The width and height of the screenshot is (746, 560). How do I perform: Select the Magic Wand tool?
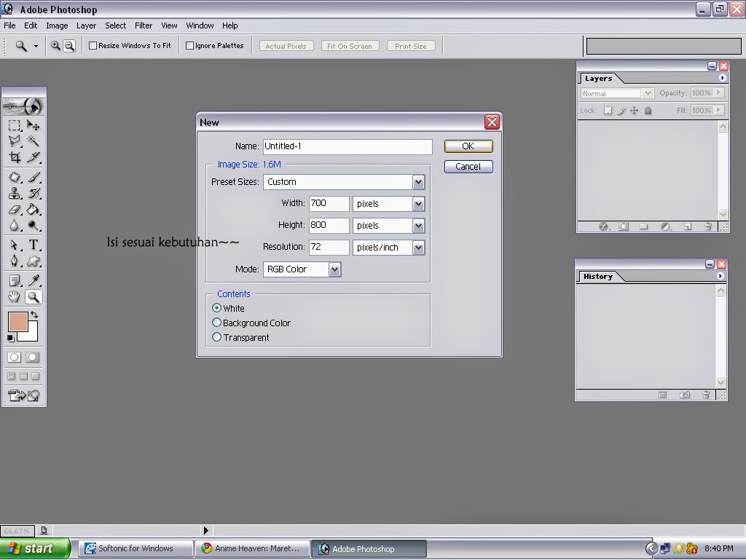click(33, 141)
